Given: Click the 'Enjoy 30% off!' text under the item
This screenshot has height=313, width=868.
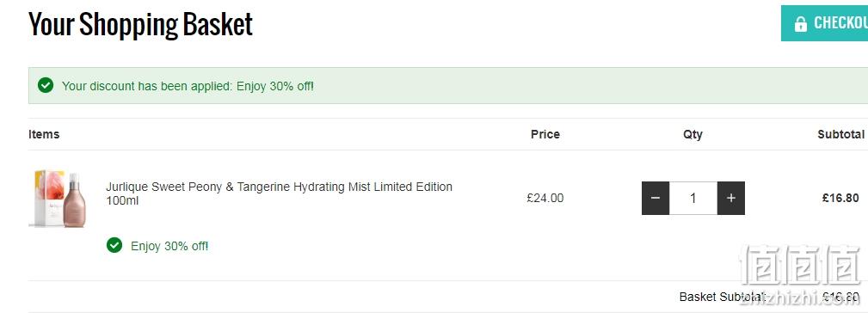Looking at the screenshot, I should (x=169, y=246).
